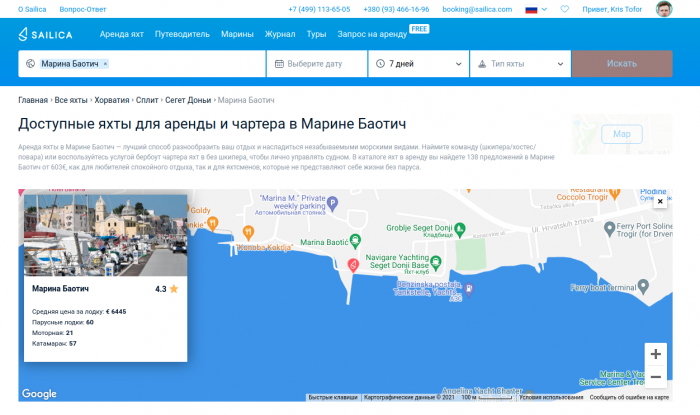Click the Марина Баотич card title
Image resolution: width=700 pixels, height=415 pixels.
(60, 289)
